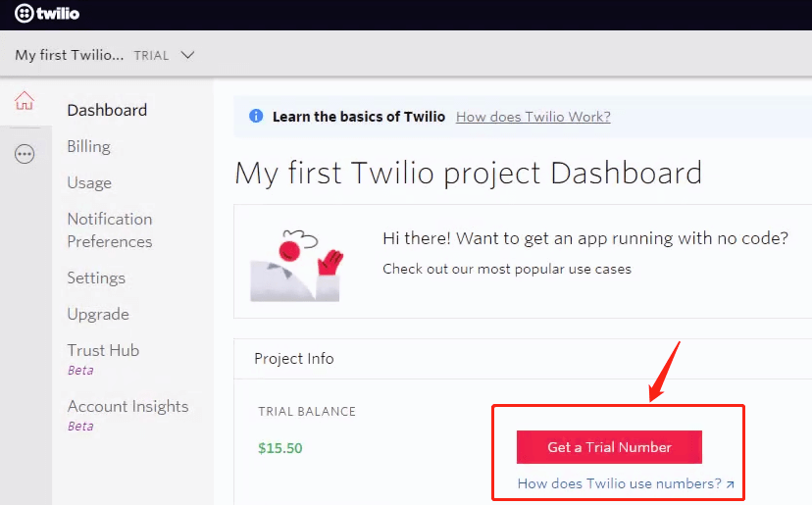812x505 pixels.
Task: Click the blue info icon
Action: pyautogui.click(x=256, y=117)
